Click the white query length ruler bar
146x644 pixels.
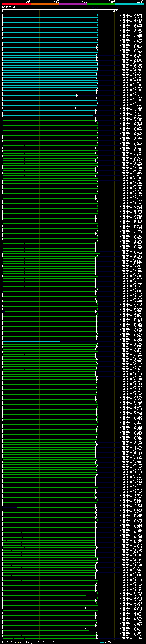(60, 10)
